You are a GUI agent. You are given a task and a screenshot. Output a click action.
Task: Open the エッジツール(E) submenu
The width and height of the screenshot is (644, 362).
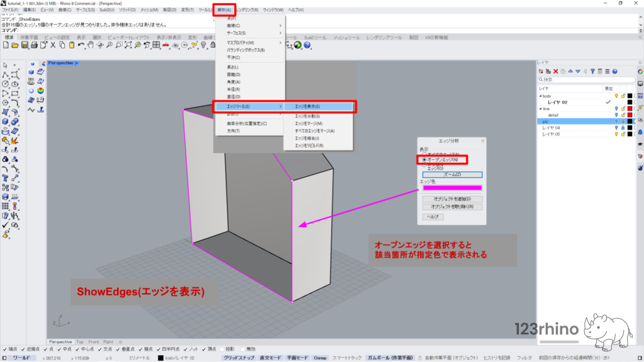pyautogui.click(x=250, y=106)
